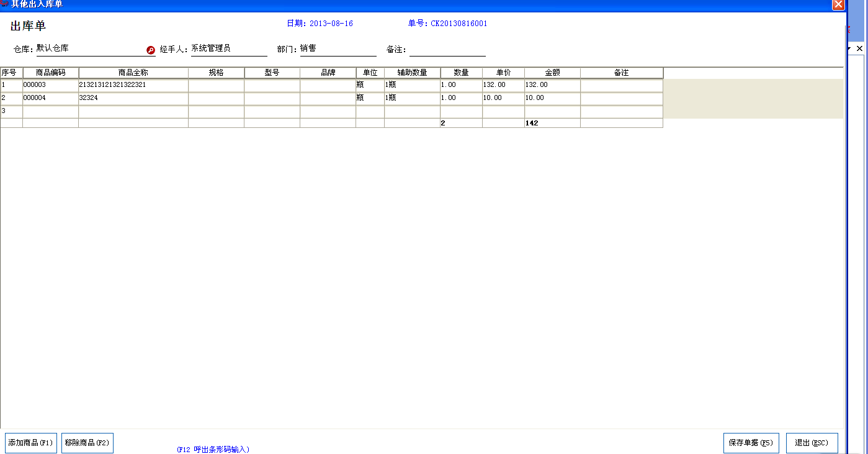868x454 pixels.
Task: Click unit price cell 10.00 in 单价 column
Action: (x=503, y=98)
